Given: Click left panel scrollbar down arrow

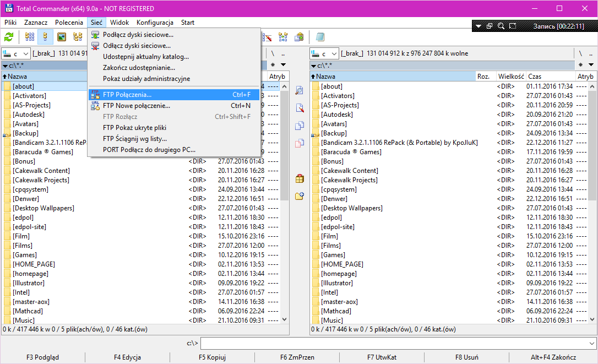Looking at the screenshot, I should tap(284, 319).
